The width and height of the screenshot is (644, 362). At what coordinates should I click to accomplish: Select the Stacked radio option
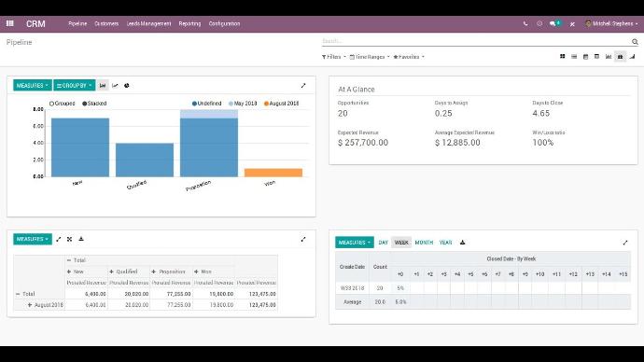click(94, 104)
